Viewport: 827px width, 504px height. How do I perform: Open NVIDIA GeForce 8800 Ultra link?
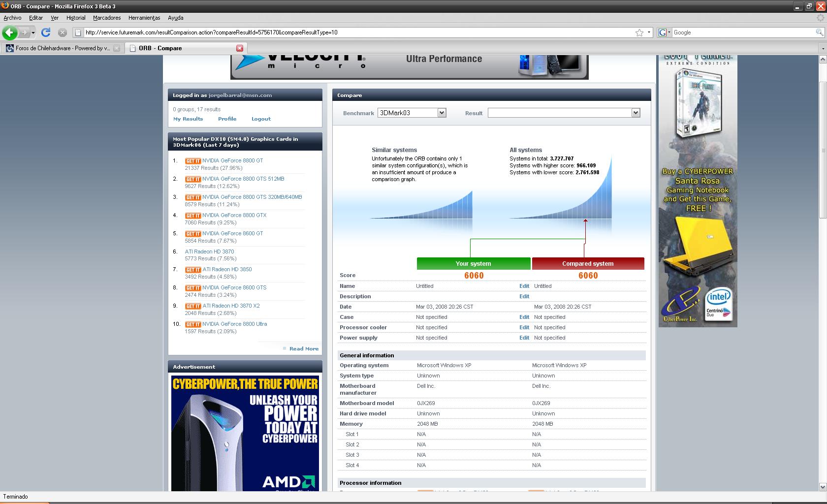[234, 324]
